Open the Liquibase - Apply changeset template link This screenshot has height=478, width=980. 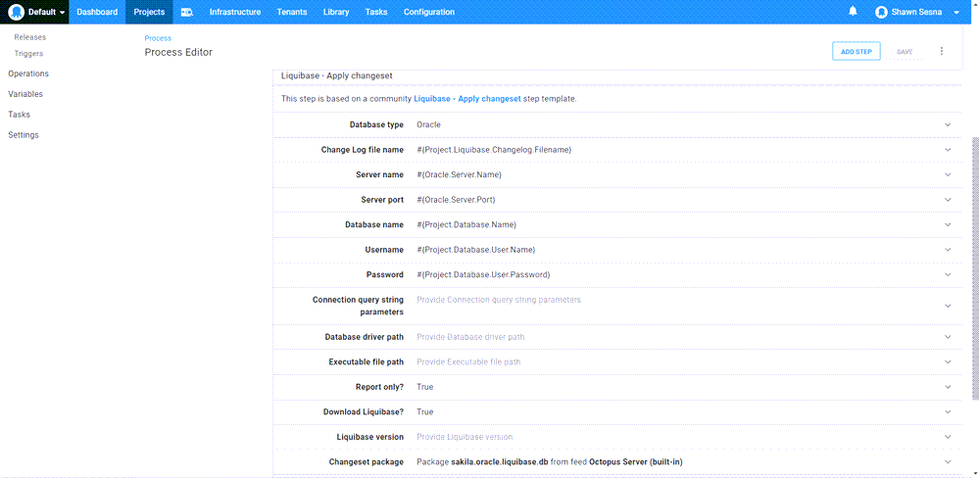(x=466, y=99)
